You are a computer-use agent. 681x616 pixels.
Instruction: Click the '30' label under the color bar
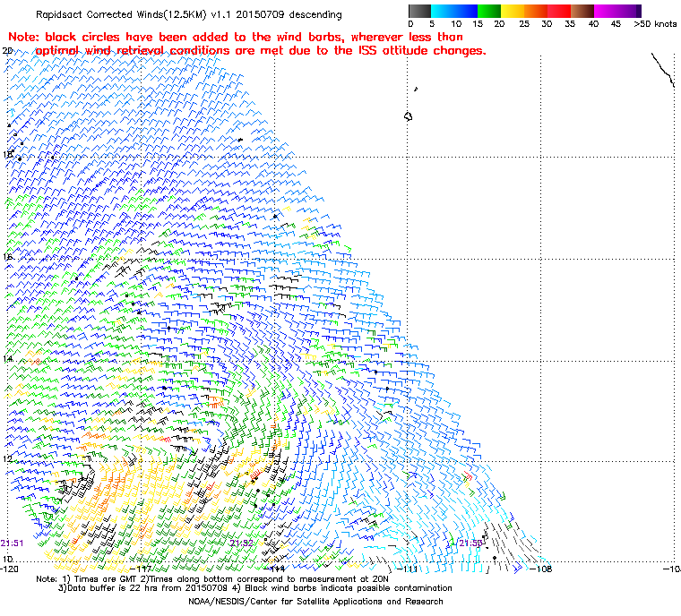pyautogui.click(x=547, y=24)
